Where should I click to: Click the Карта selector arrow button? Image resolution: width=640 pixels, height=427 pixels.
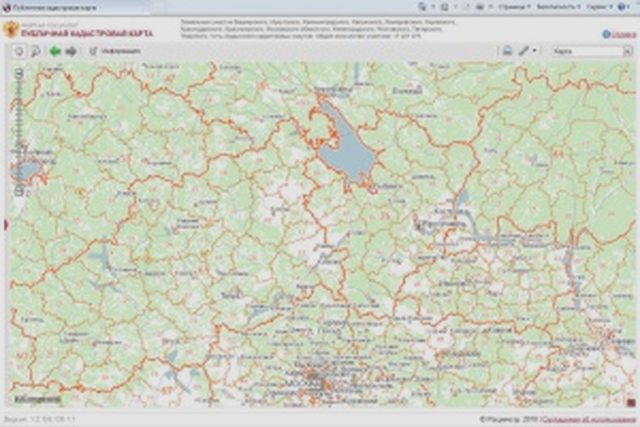tap(628, 51)
